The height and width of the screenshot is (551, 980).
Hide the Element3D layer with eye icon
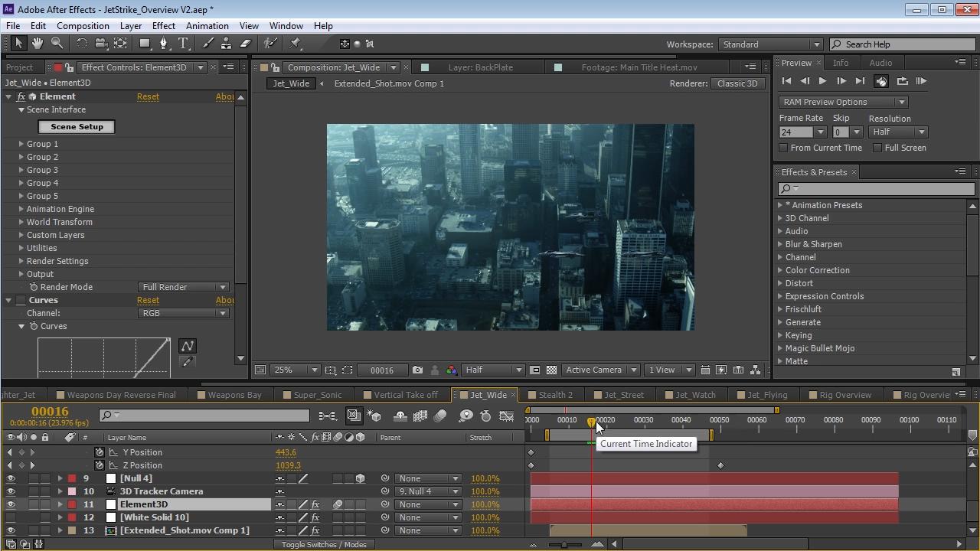(11, 504)
